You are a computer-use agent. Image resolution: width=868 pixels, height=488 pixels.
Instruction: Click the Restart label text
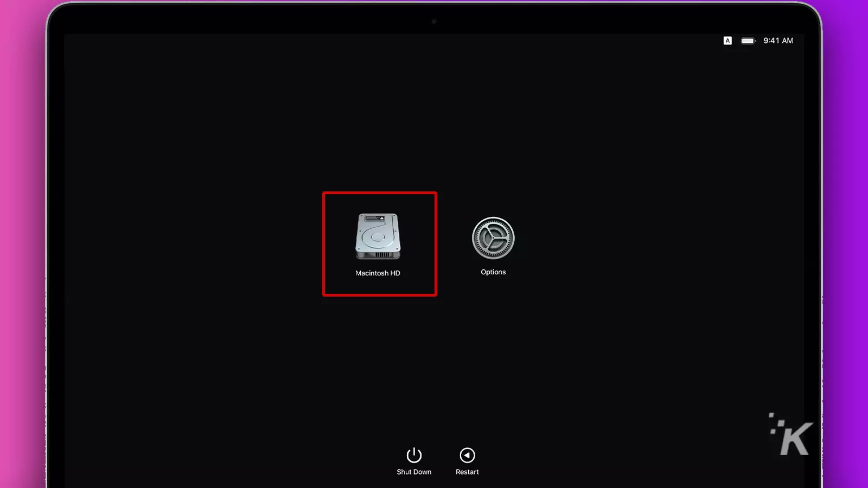pyautogui.click(x=467, y=472)
